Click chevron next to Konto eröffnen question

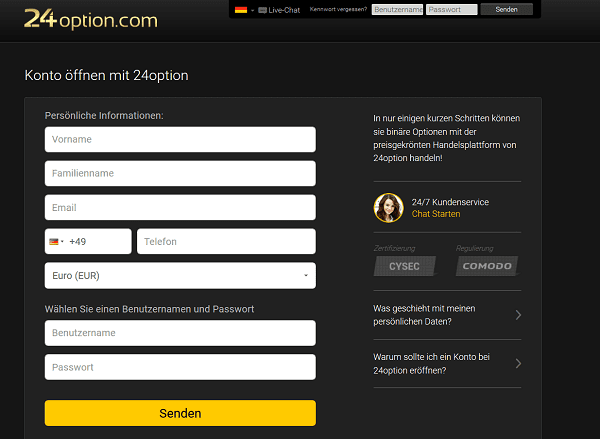pos(518,364)
